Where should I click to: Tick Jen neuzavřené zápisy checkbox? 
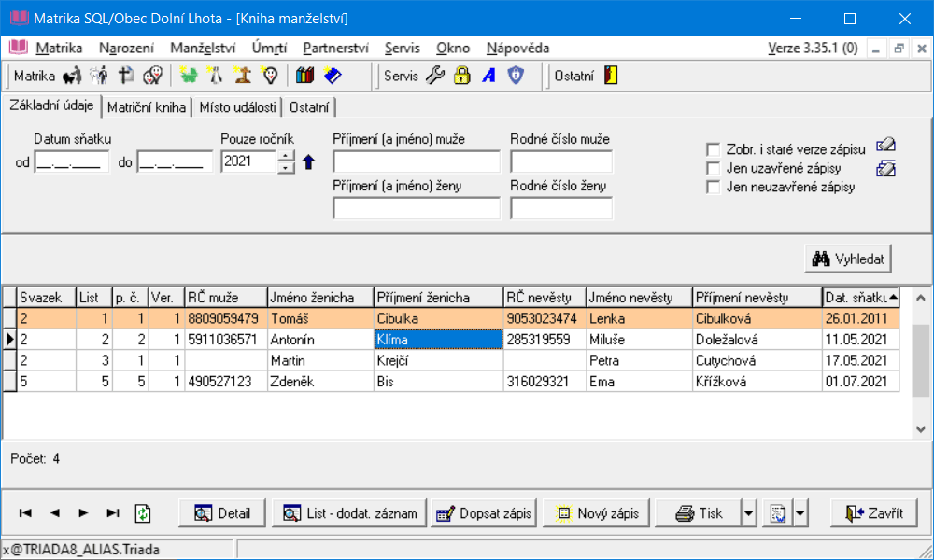pyautogui.click(x=714, y=187)
